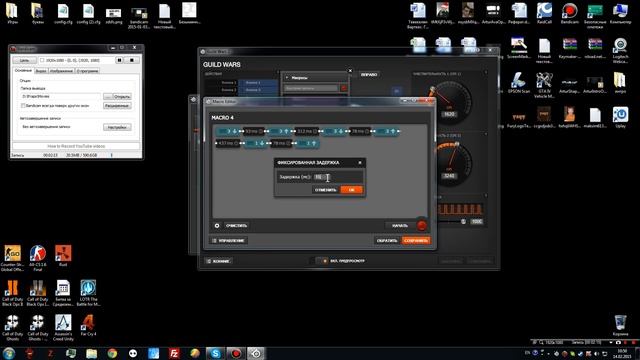Enable Bandicam always on top checkbox
Screen dimensions: 640x360
[x=23, y=106]
